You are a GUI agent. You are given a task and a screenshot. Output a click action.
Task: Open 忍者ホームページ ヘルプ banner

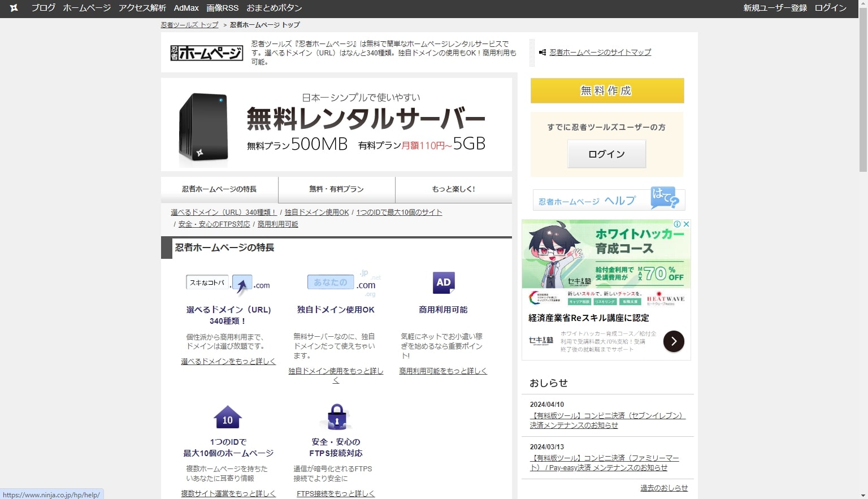point(609,199)
